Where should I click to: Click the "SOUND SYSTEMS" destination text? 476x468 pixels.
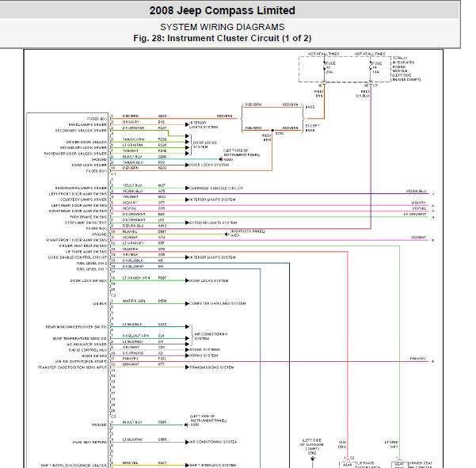(x=205, y=350)
